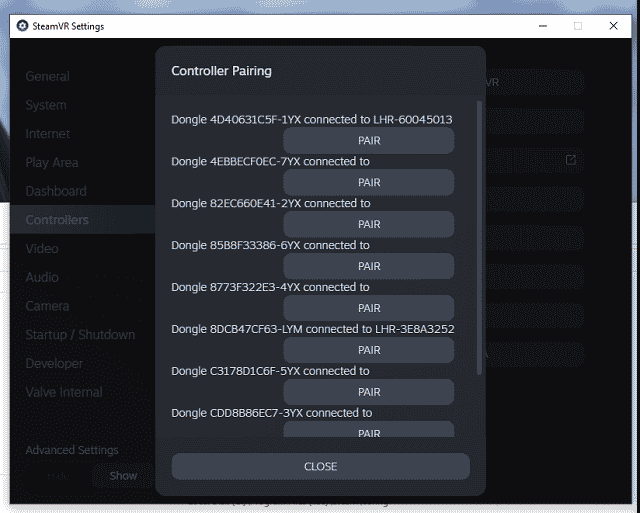Screen dimensions: 640x513
Task: Click the Controller Pairing dialog title
Action: pyautogui.click(x=221, y=71)
